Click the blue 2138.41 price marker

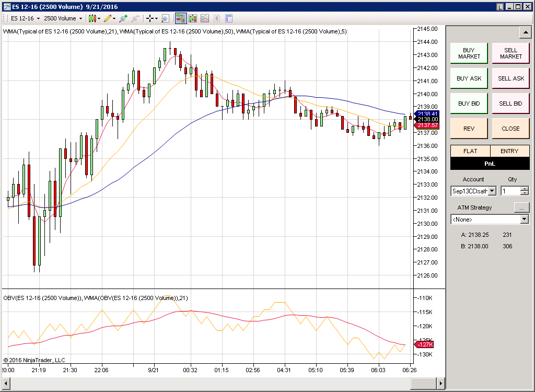(x=427, y=114)
